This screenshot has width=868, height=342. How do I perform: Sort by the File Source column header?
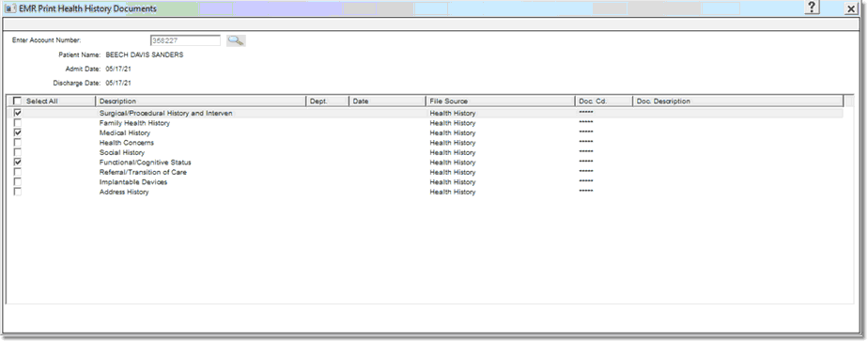[x=501, y=101]
